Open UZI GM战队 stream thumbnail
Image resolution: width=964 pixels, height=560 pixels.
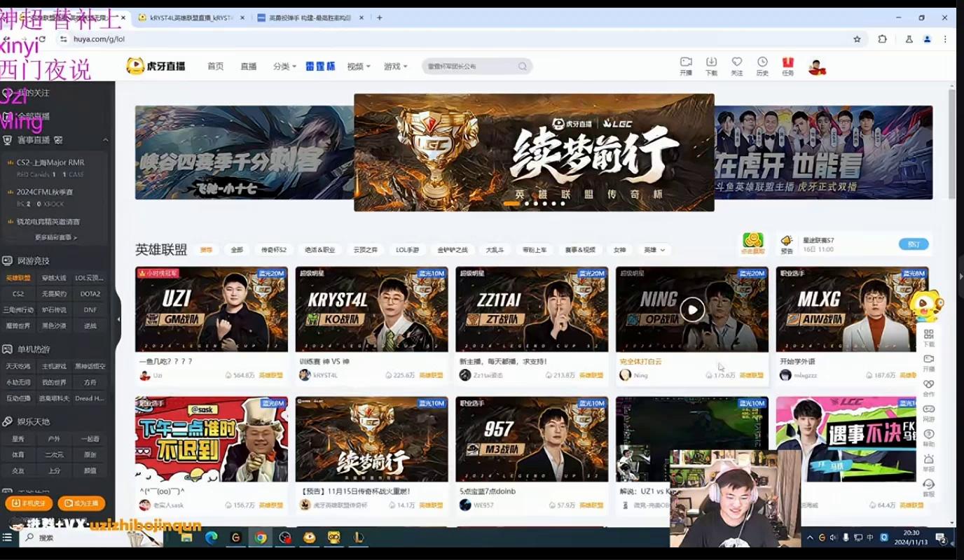coord(212,309)
